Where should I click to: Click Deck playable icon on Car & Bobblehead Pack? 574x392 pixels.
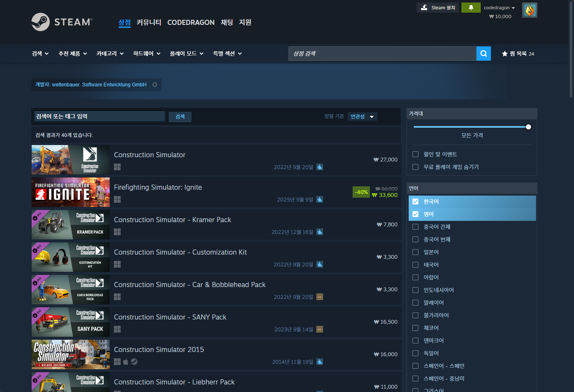pos(320,297)
